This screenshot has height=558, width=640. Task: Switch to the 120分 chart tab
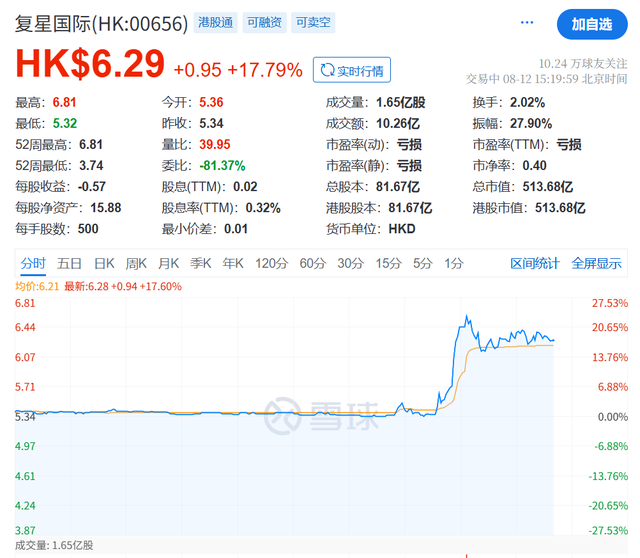click(272, 263)
